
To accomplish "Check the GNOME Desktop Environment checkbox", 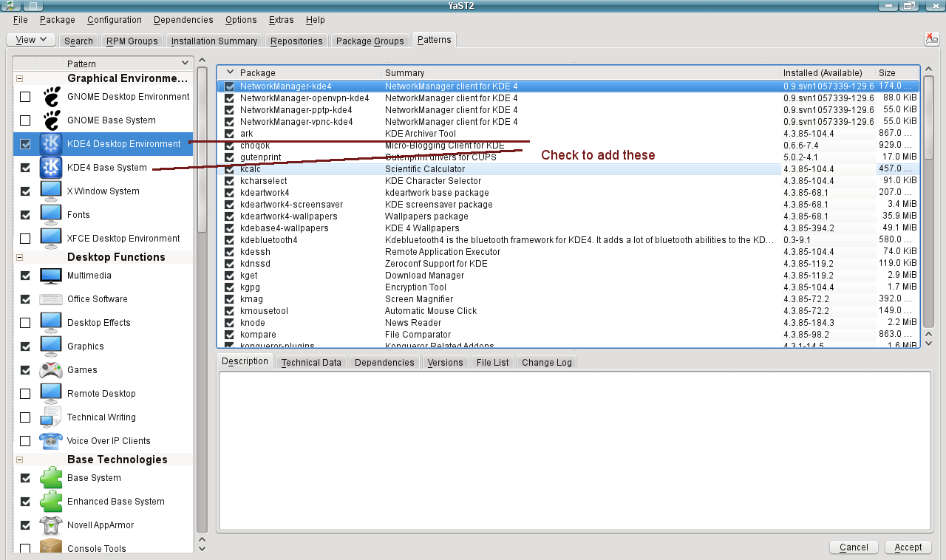I will 25,97.
